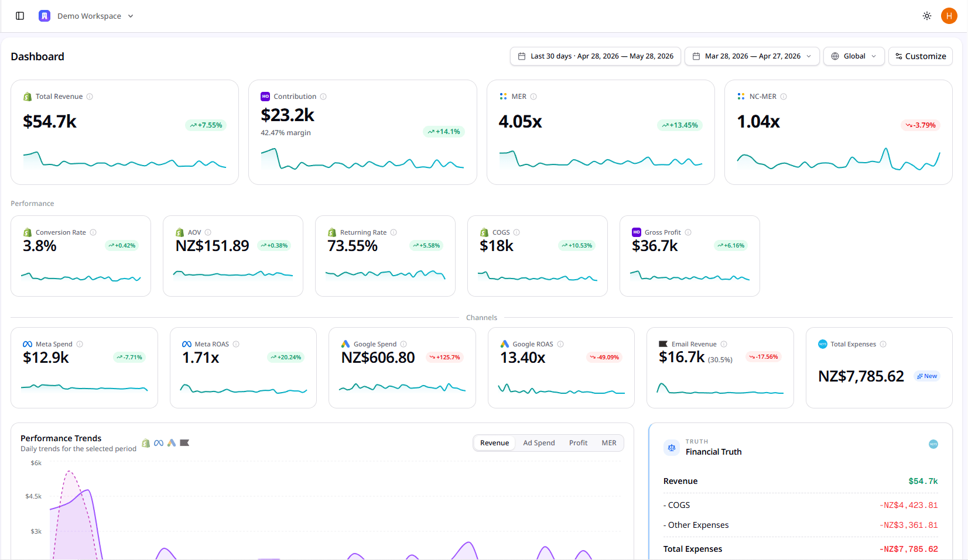The width and height of the screenshot is (968, 560).
Task: Click the -3.79% badge on NC-MER
Action: click(x=921, y=125)
